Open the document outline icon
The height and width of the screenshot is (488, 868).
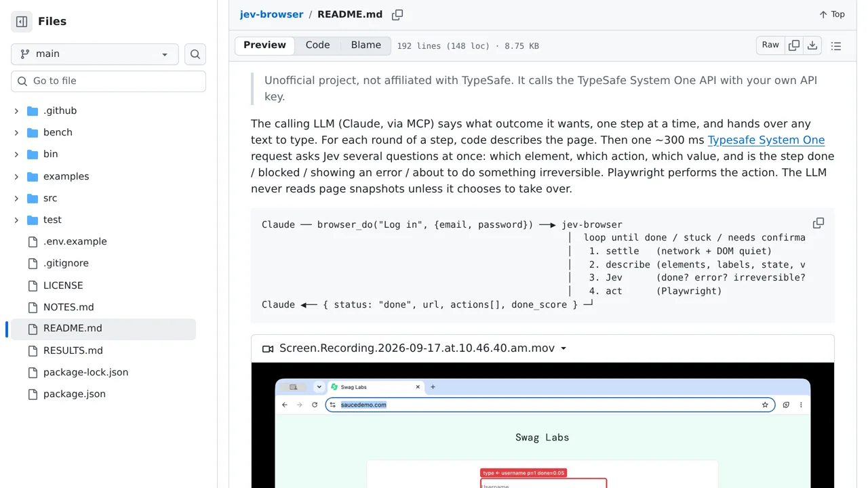pos(836,46)
